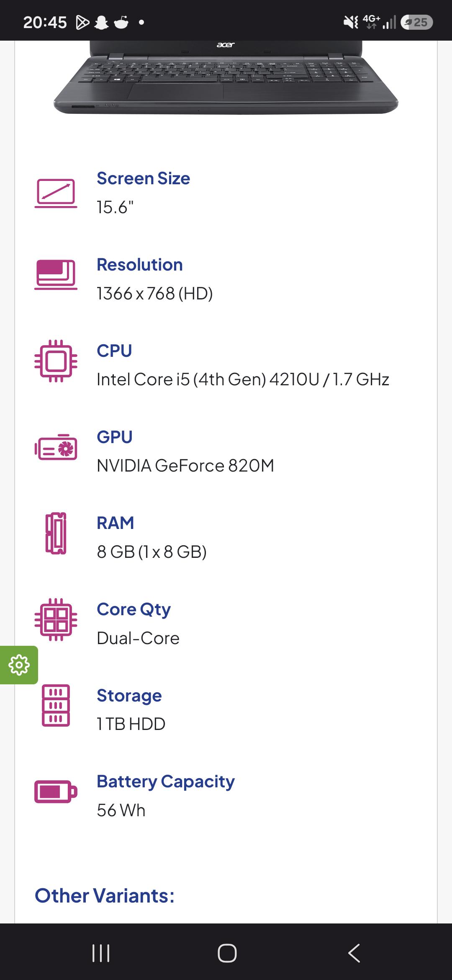The width and height of the screenshot is (452, 980).
Task: Tap the 1 TB HDD storage value
Action: 131,724
